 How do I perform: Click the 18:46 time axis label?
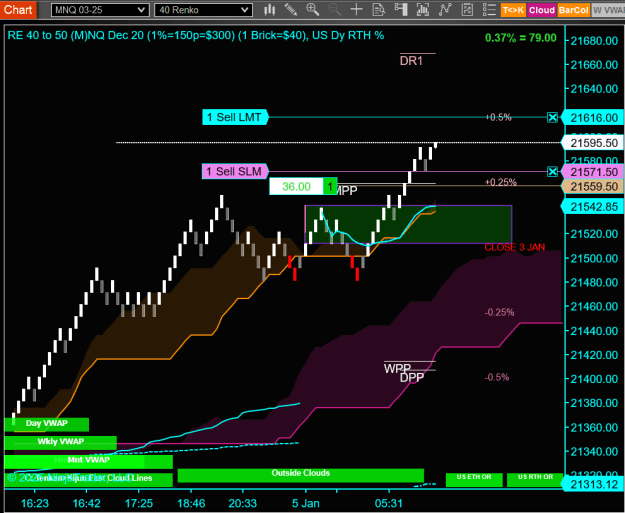coord(191,503)
